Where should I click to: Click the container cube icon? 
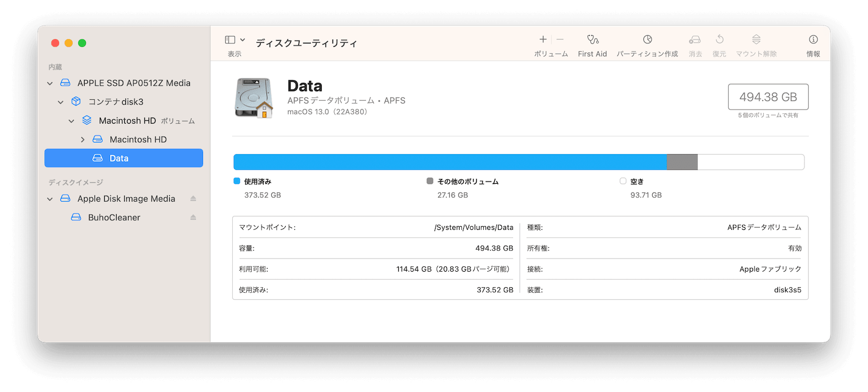[76, 101]
